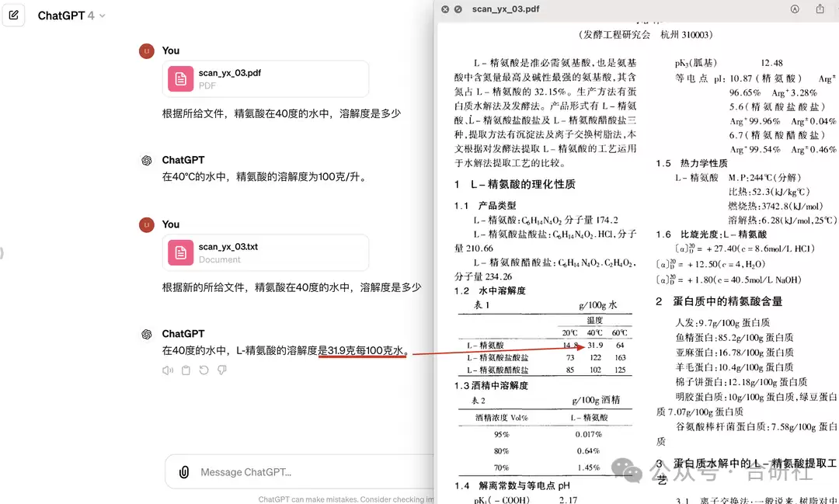Click heading '1.4 解离常数与等电点 pH' in PDF
The height and width of the screenshot is (504, 839).
pyautogui.click(x=512, y=485)
